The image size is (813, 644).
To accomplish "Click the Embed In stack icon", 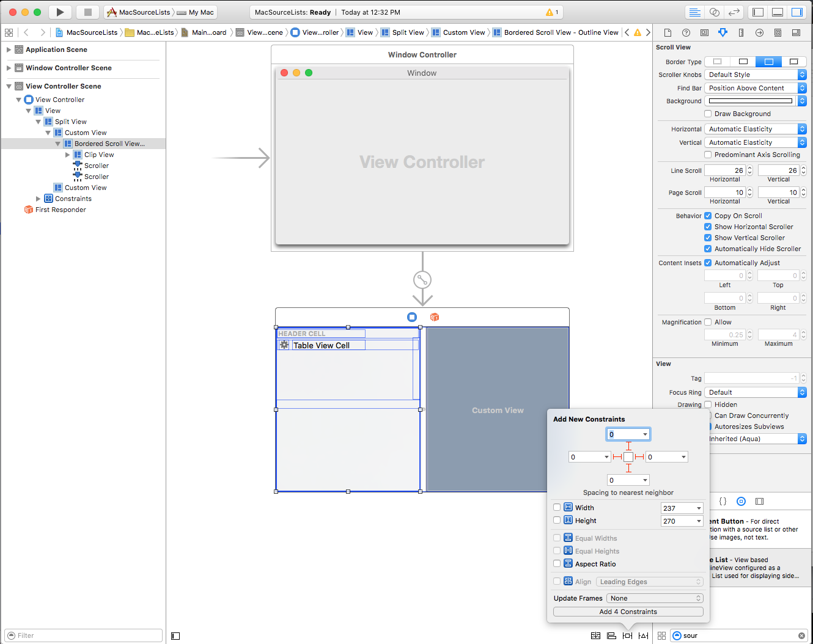I will pyautogui.click(x=596, y=635).
